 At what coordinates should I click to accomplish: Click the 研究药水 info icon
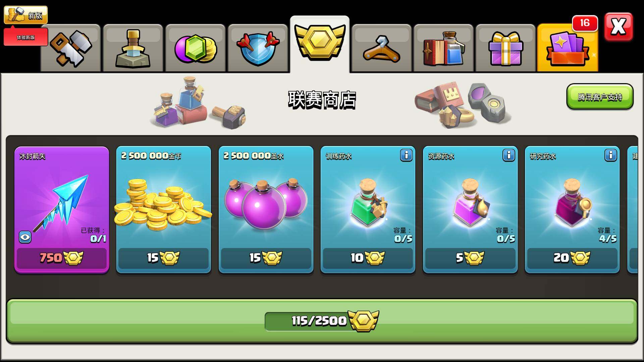[x=610, y=155]
